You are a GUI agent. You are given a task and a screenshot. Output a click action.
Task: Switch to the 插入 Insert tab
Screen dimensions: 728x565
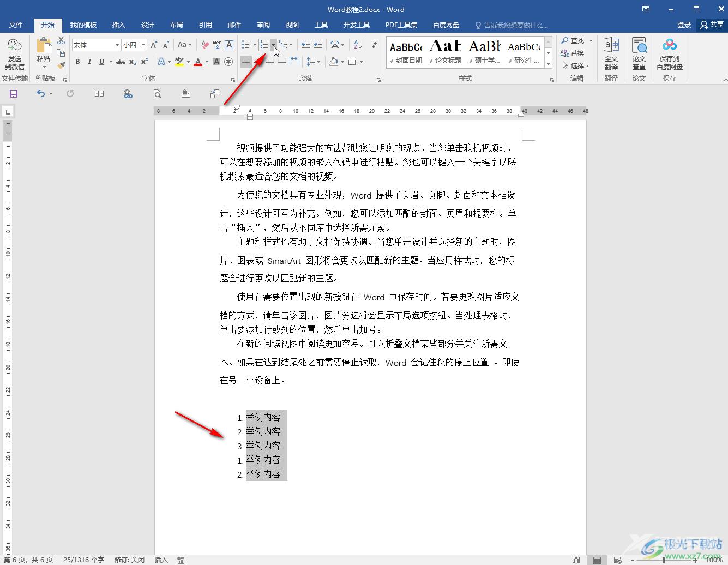point(118,25)
